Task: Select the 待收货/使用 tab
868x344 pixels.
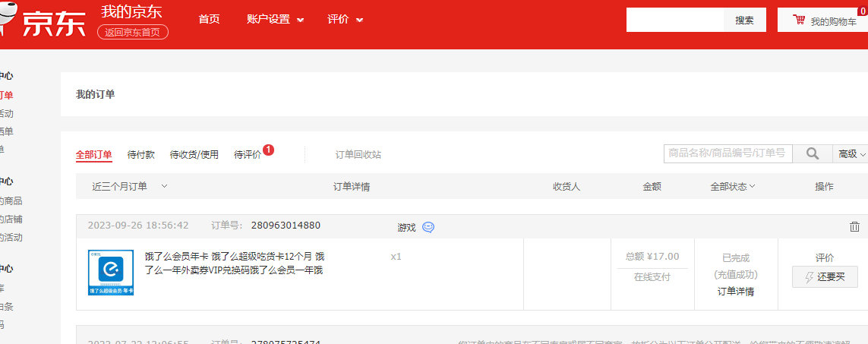Action: tap(194, 155)
